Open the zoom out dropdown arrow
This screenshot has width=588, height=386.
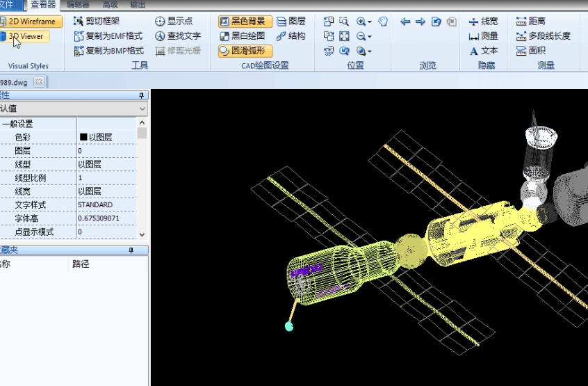click(370, 37)
